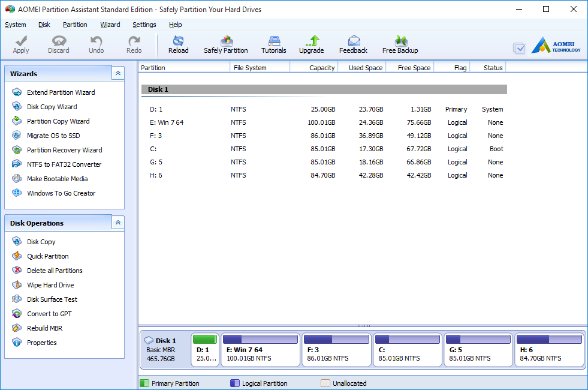The height and width of the screenshot is (390, 588).
Task: Open the Settings menu
Action: click(x=144, y=25)
